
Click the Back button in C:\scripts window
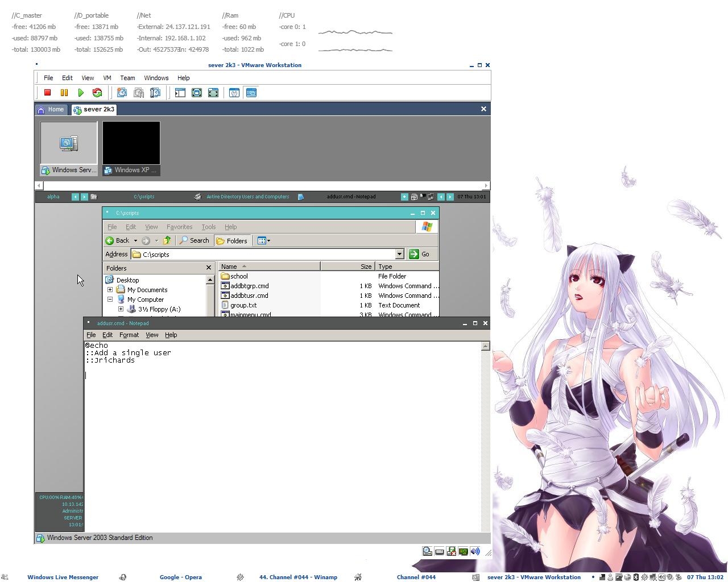pyautogui.click(x=118, y=240)
